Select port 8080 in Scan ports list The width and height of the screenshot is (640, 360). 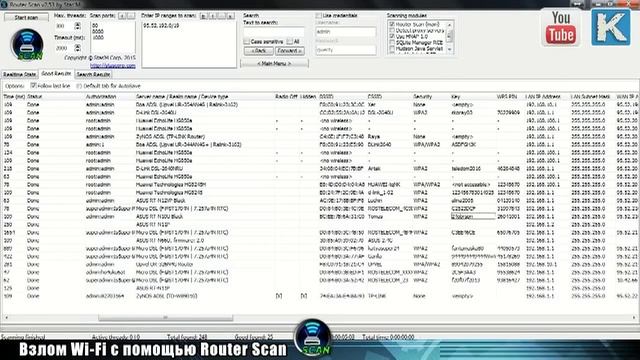tap(98, 31)
